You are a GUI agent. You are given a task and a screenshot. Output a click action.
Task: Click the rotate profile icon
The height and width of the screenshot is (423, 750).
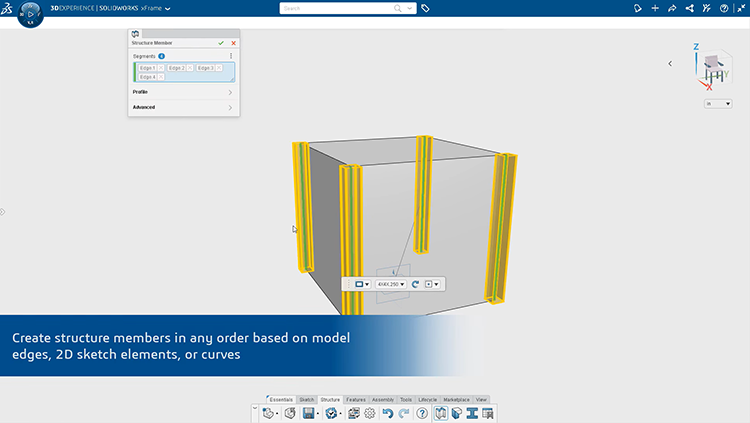tap(415, 284)
